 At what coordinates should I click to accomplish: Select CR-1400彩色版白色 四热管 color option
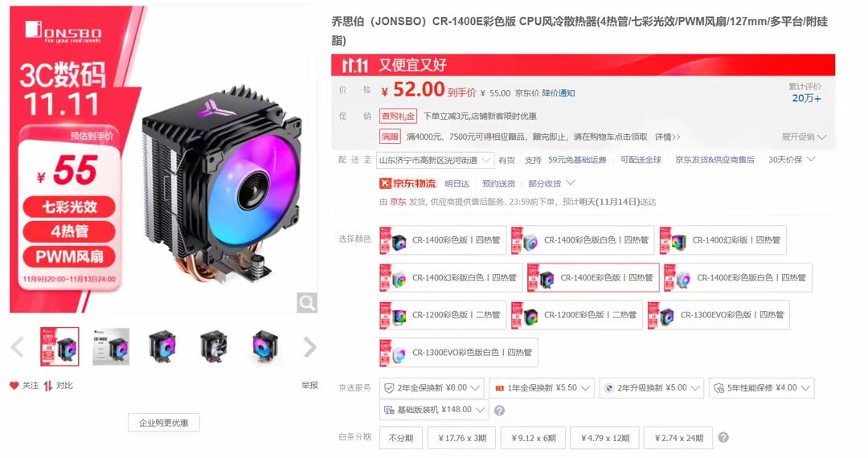pyautogui.click(x=582, y=240)
